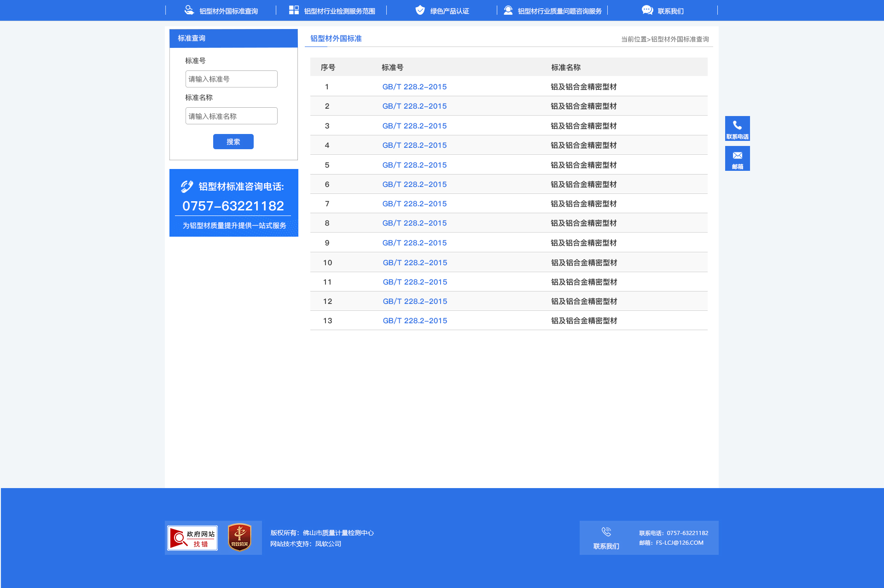Screen dimensions: 884x588
Task: Click the floating 邮箱 envelope icon
Action: click(x=737, y=156)
